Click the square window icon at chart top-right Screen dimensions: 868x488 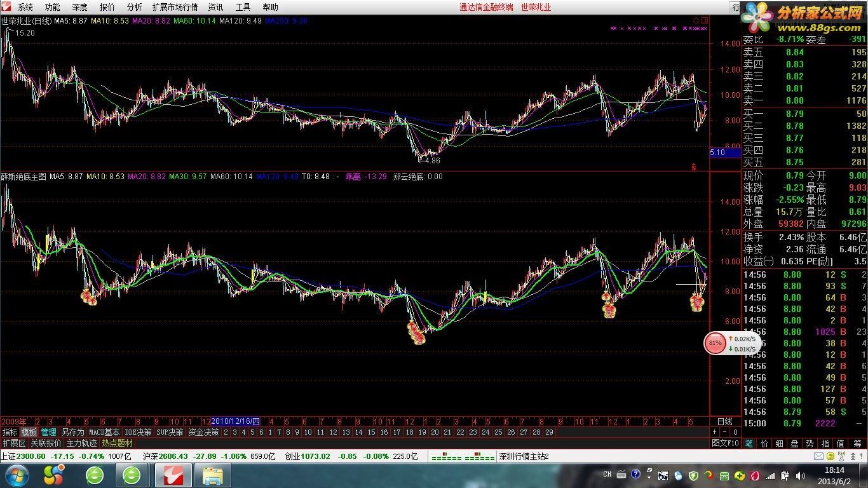(x=705, y=20)
